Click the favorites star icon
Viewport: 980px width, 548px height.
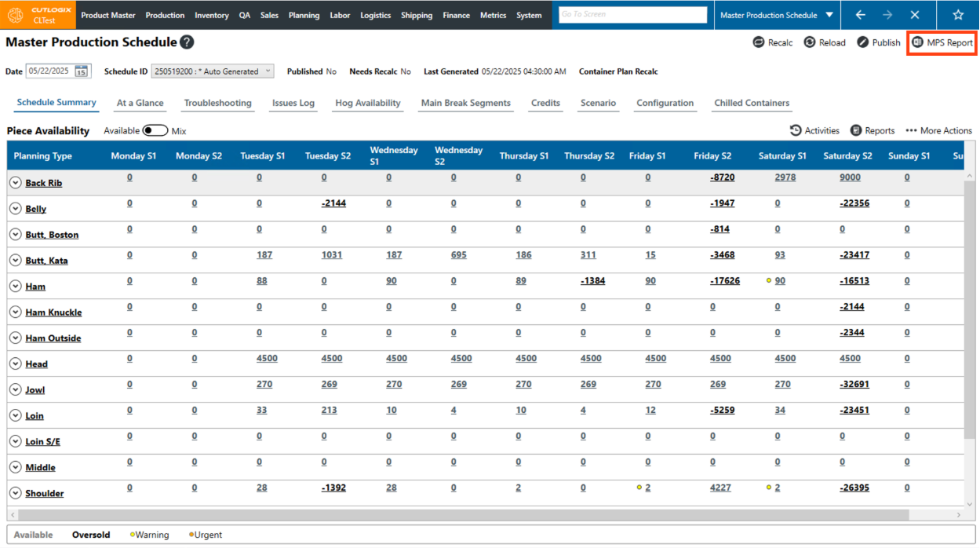click(x=957, y=15)
